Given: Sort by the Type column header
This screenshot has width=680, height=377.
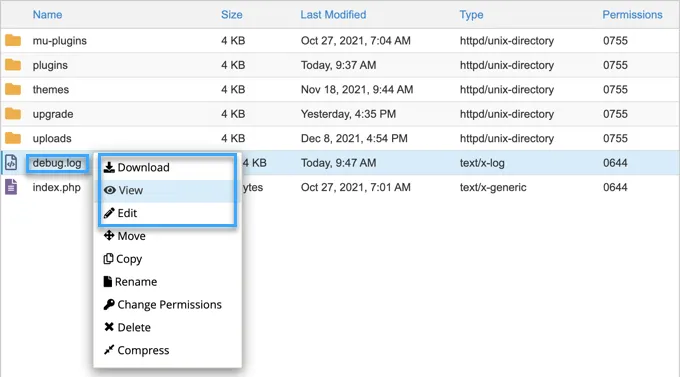Looking at the screenshot, I should point(471,15).
